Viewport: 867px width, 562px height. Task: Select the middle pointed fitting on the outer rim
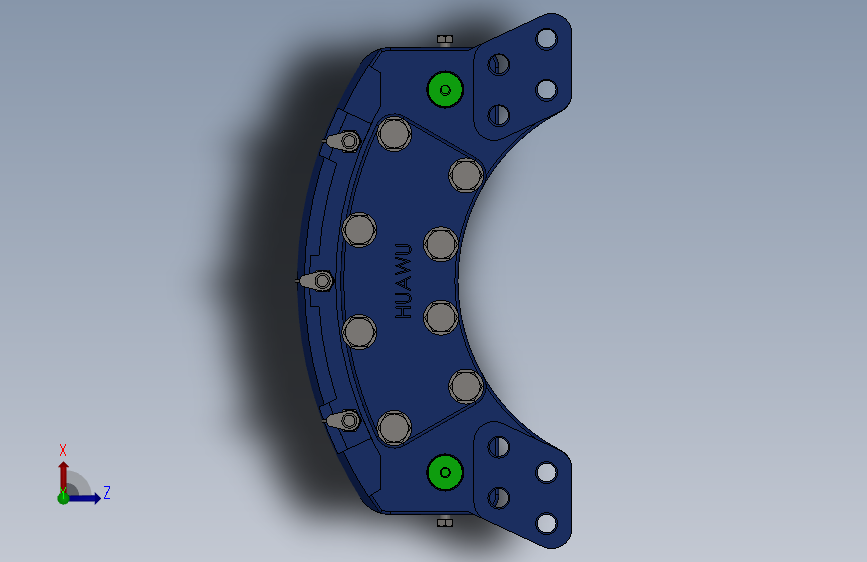point(315,281)
